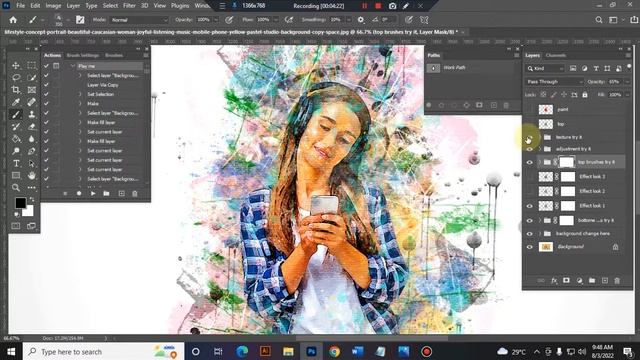The image size is (640, 360).
Task: Click the foreground color swatch
Action: click(20, 202)
